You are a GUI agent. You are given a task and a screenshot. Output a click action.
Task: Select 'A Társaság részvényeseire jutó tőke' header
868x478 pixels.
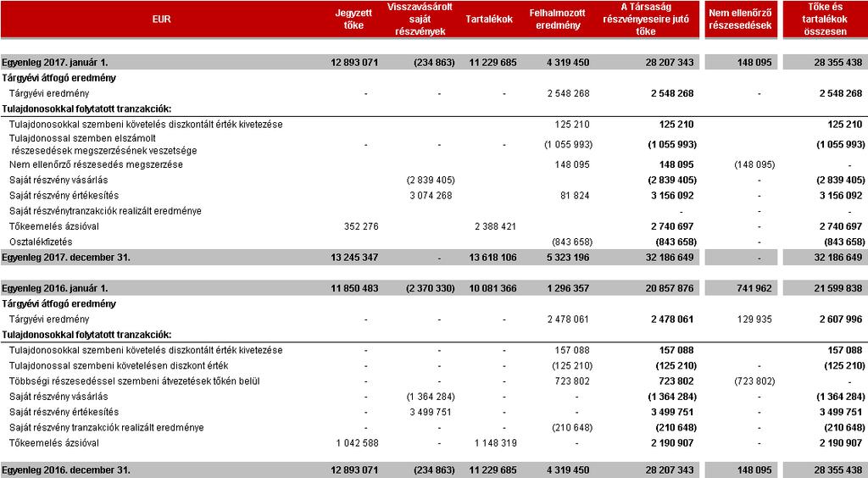646,19
